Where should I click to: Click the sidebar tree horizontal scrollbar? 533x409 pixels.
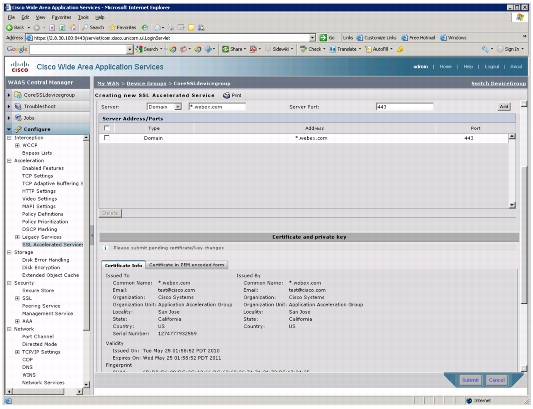(x=45, y=391)
